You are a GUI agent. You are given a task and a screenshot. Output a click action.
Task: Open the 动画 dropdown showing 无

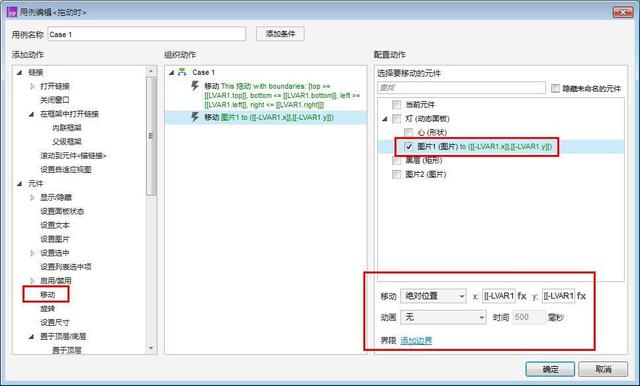pos(443,317)
